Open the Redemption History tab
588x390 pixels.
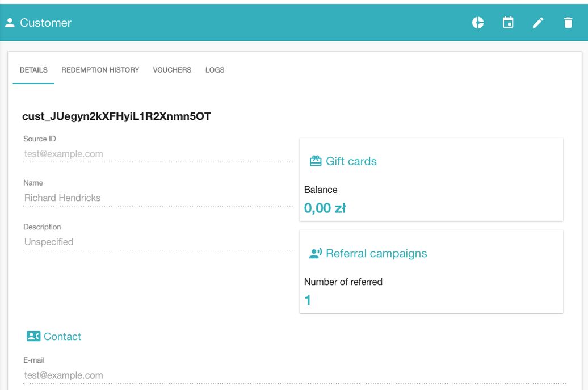click(x=100, y=70)
